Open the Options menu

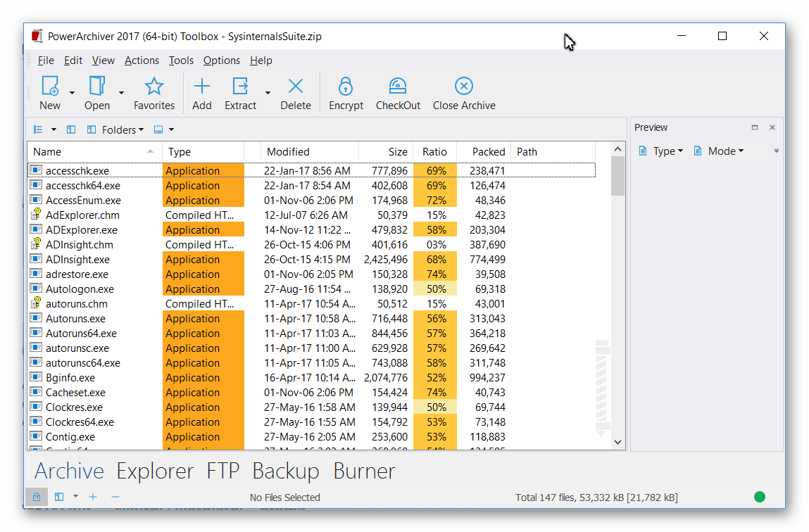[x=221, y=61]
